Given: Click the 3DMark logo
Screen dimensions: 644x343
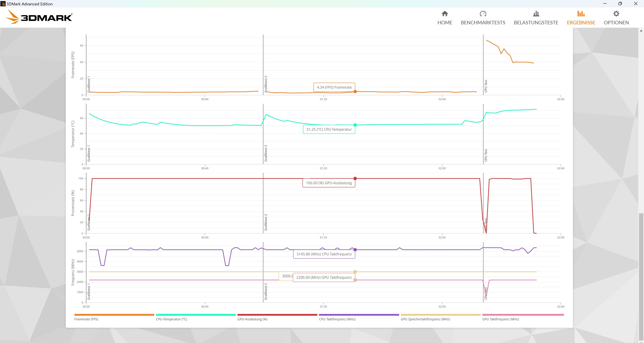Looking at the screenshot, I should [x=39, y=17].
